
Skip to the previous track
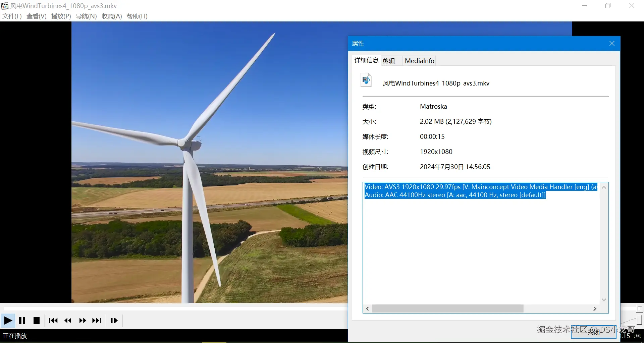(x=53, y=321)
